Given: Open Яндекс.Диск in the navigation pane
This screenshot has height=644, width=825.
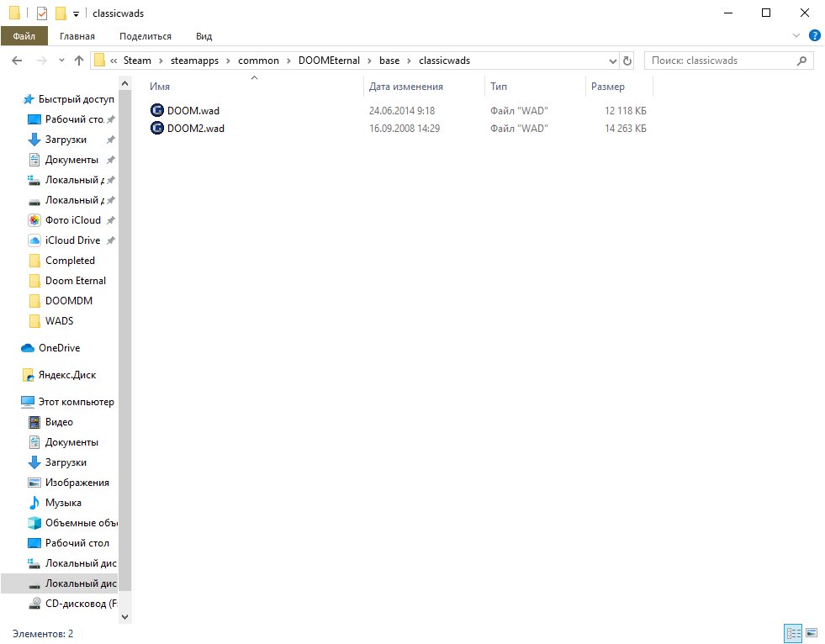Looking at the screenshot, I should (66, 375).
